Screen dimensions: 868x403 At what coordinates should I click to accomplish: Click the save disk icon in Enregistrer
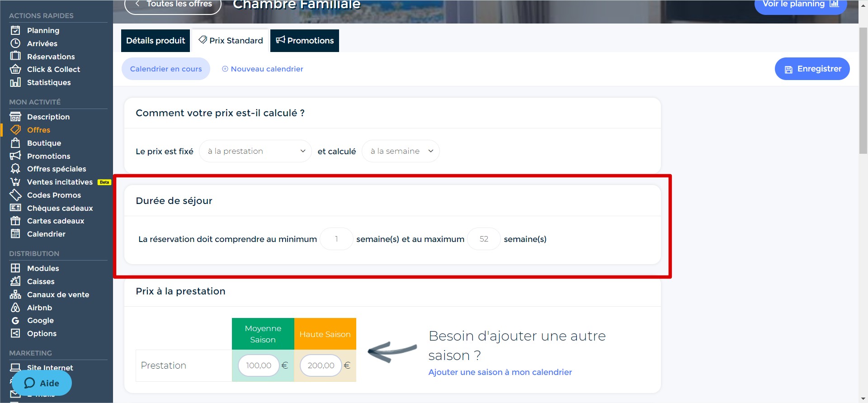point(788,69)
